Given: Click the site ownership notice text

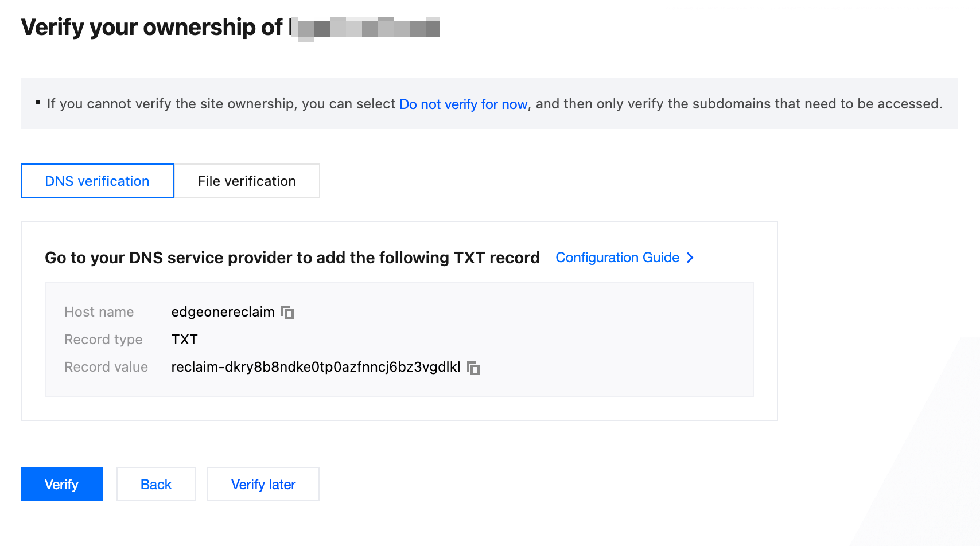Looking at the screenshot, I should tap(220, 104).
